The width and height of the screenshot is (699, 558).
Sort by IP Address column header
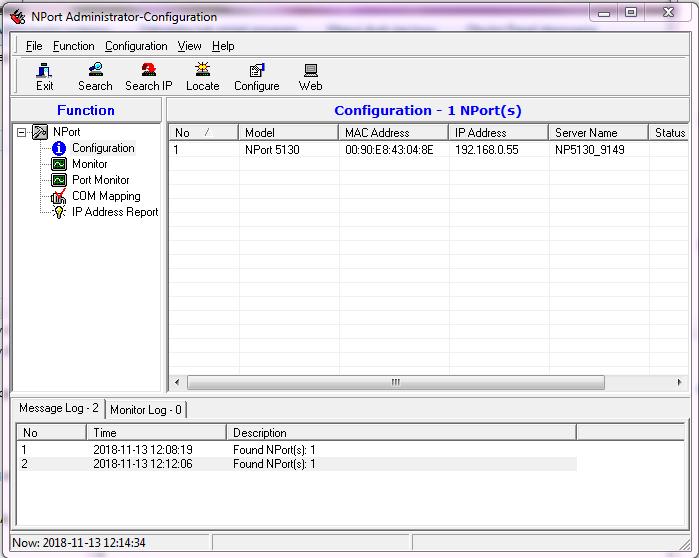pyautogui.click(x=498, y=133)
